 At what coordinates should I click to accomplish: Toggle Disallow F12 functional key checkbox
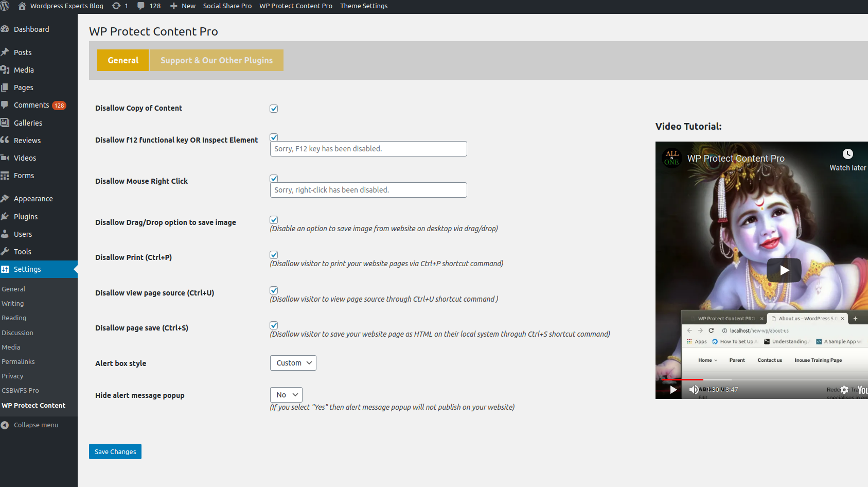click(x=274, y=137)
